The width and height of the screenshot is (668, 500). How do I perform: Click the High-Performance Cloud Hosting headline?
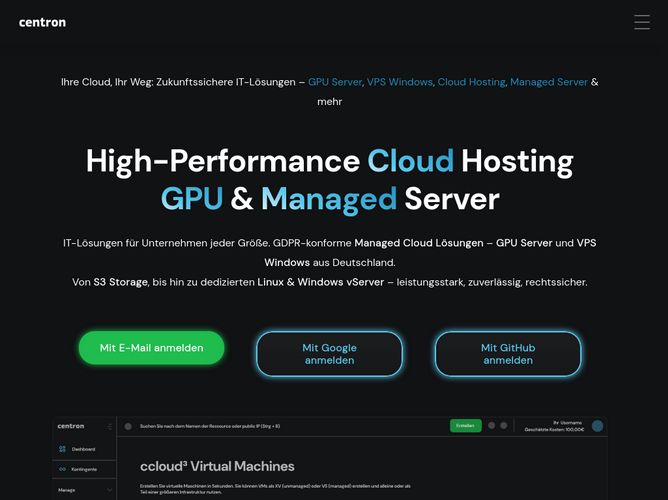(329, 180)
